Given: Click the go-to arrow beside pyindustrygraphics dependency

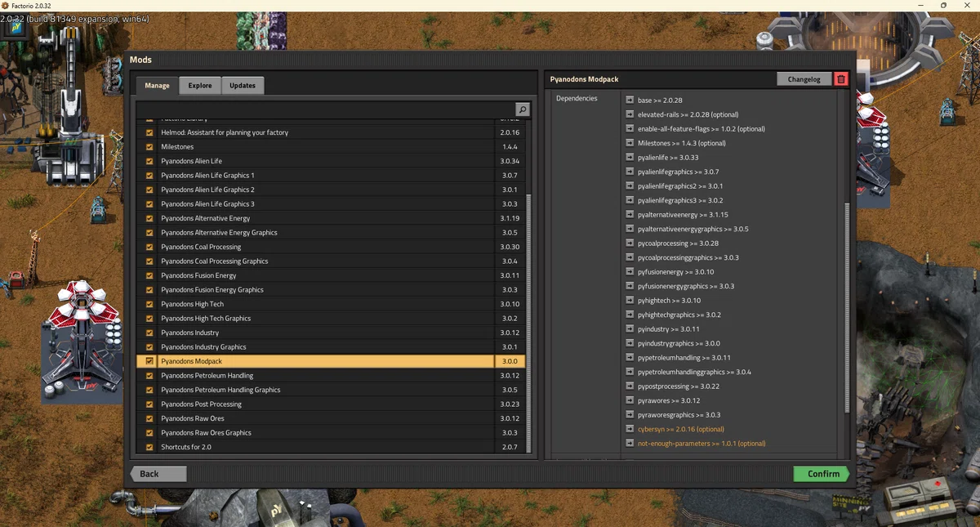Looking at the screenshot, I should pyautogui.click(x=630, y=343).
